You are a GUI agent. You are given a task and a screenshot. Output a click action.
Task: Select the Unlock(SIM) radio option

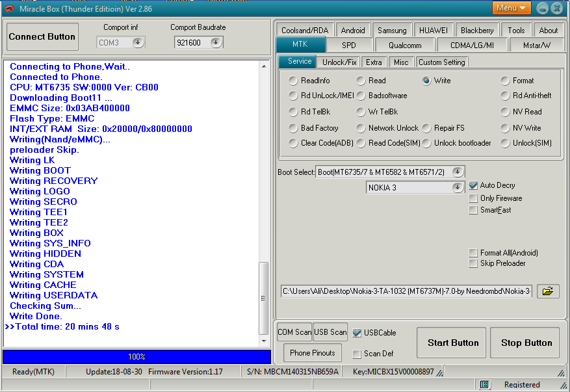tap(505, 143)
